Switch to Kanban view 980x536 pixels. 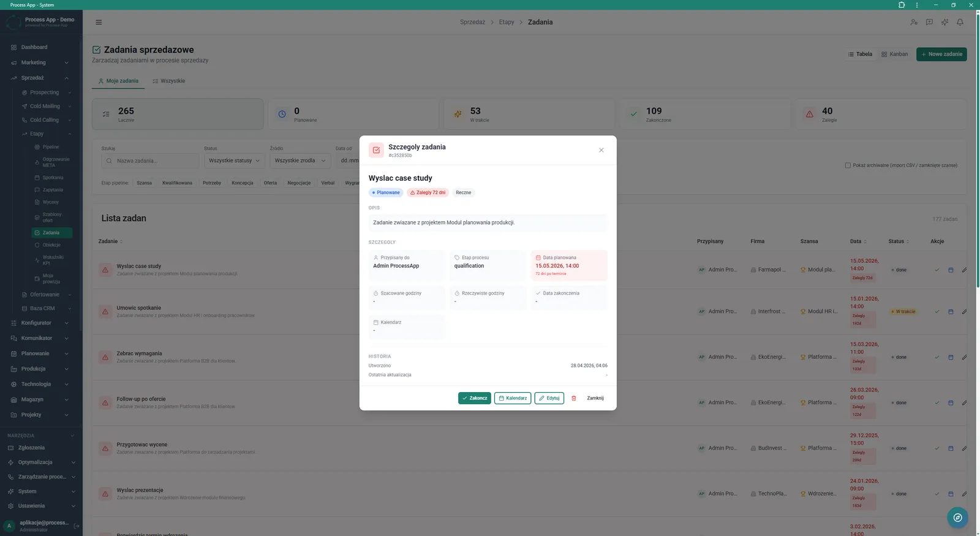(894, 55)
